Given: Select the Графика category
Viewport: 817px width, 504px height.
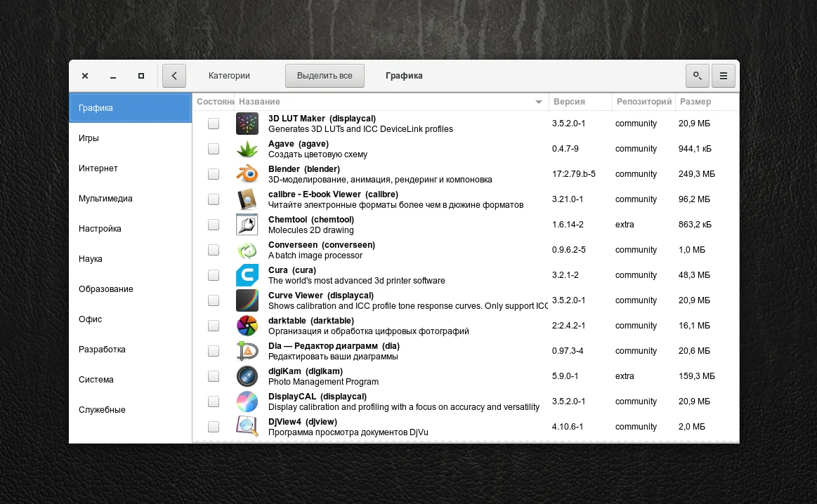Looking at the screenshot, I should (130, 108).
